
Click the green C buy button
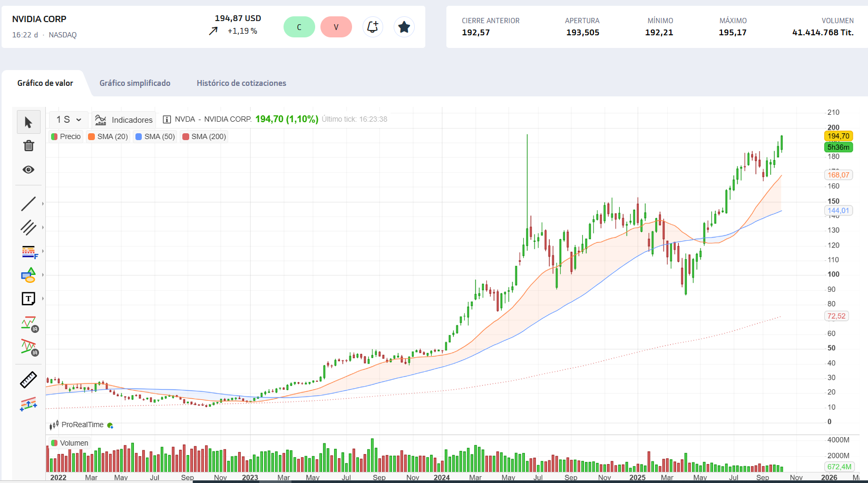pyautogui.click(x=299, y=27)
